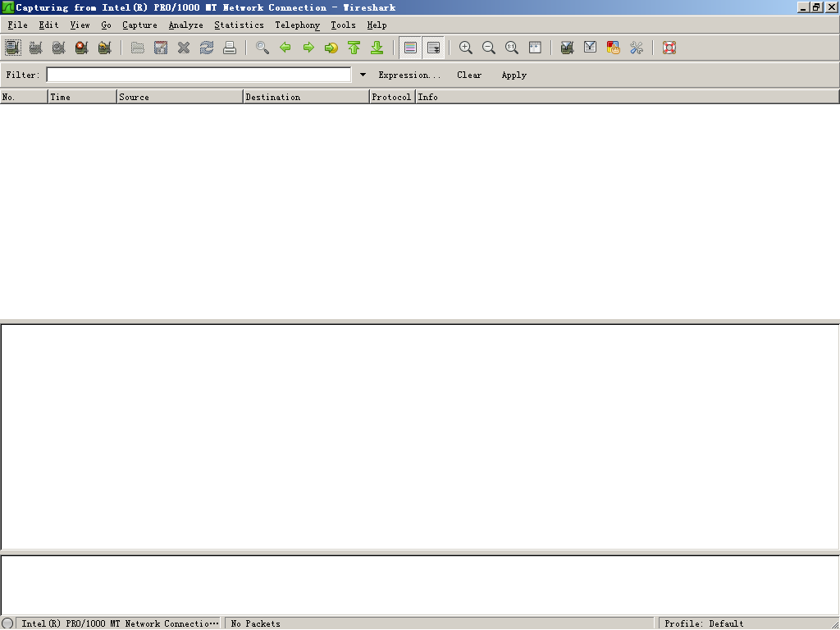Sort by the Info column header

pos(628,97)
